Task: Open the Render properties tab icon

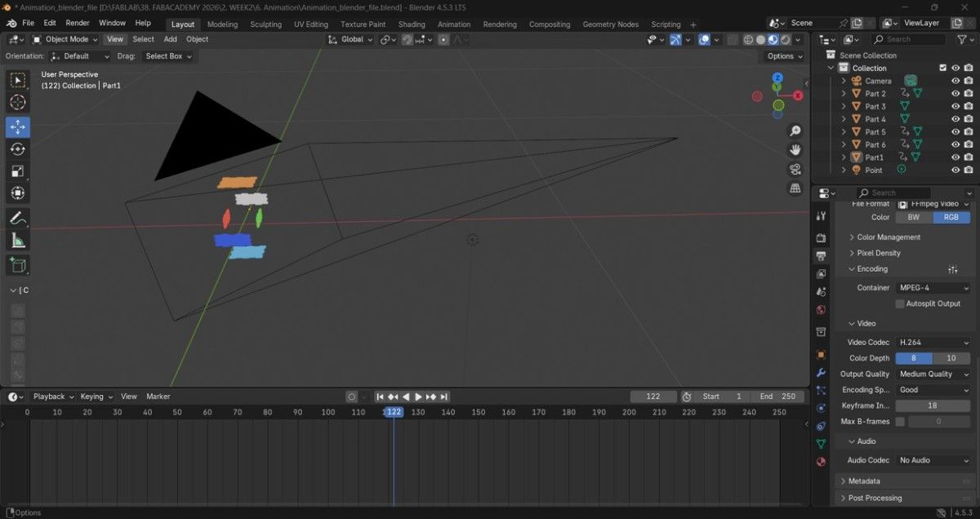Action: [x=821, y=237]
